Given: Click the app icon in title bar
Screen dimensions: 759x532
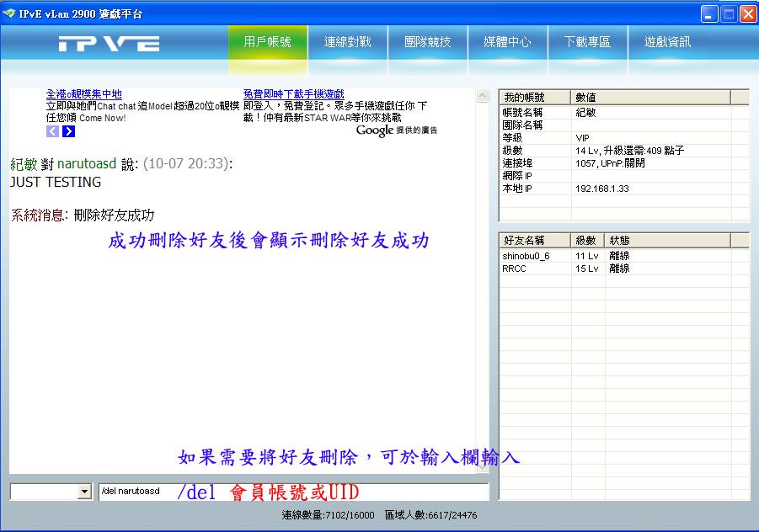Looking at the screenshot, I should pyautogui.click(x=8, y=13).
